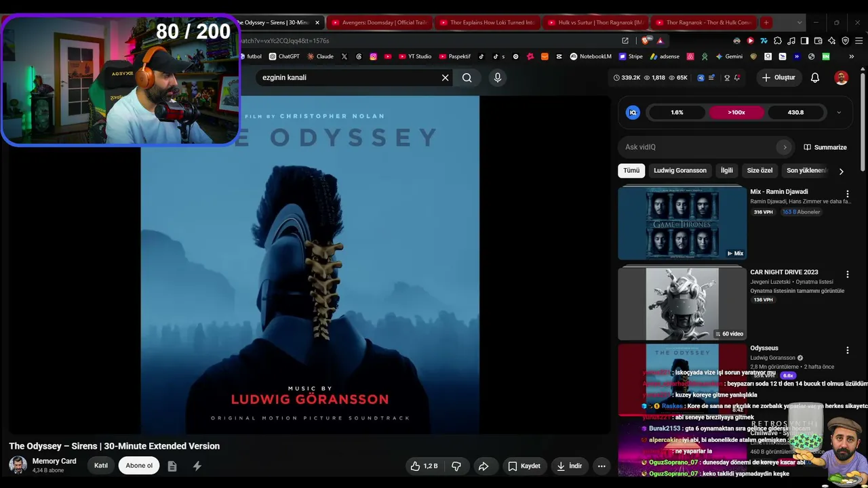The image size is (868, 488).
Task: Click the vidIQ logo badge
Action: [633, 113]
